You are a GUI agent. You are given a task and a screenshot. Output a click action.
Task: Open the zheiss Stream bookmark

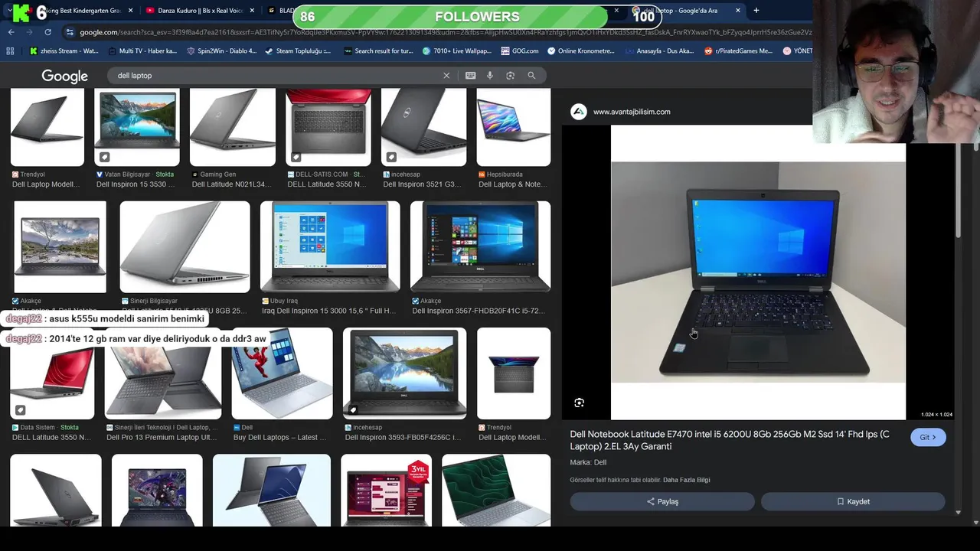click(x=64, y=51)
